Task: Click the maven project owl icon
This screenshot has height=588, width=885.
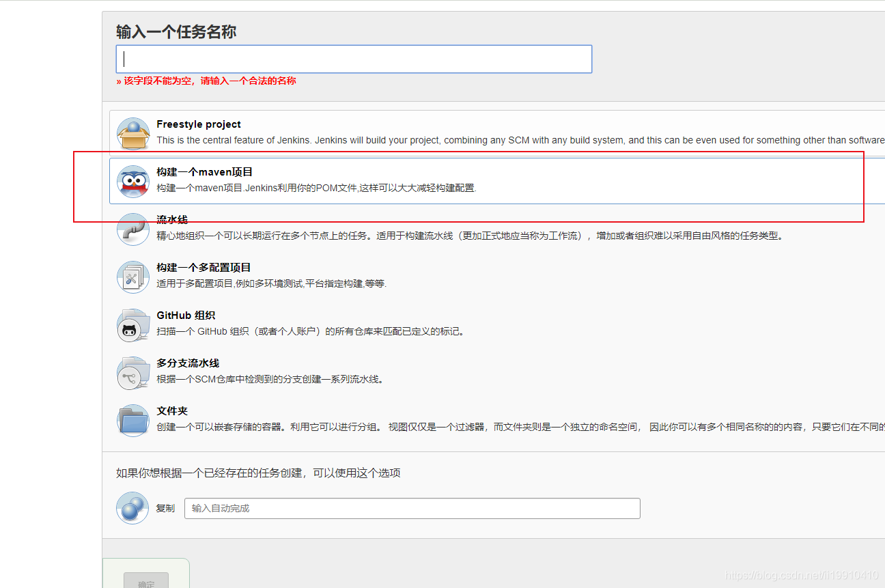Action: coord(132,181)
